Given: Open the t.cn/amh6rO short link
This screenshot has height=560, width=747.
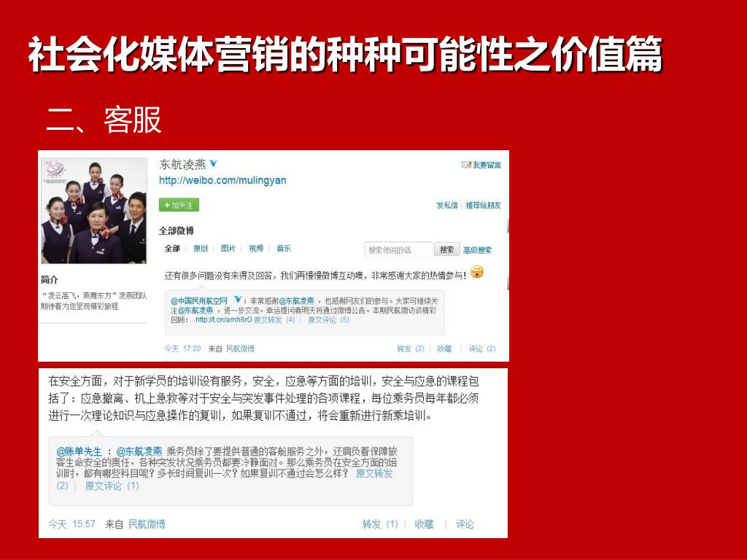Looking at the screenshot, I should pyautogui.click(x=223, y=319).
